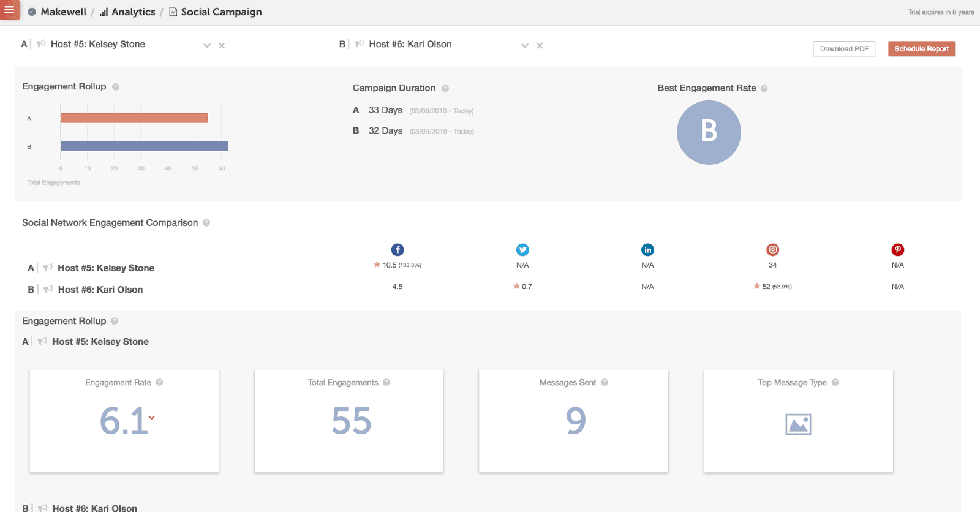The height and width of the screenshot is (512, 980).
Task: Click the Schedule Report button
Action: (921, 49)
